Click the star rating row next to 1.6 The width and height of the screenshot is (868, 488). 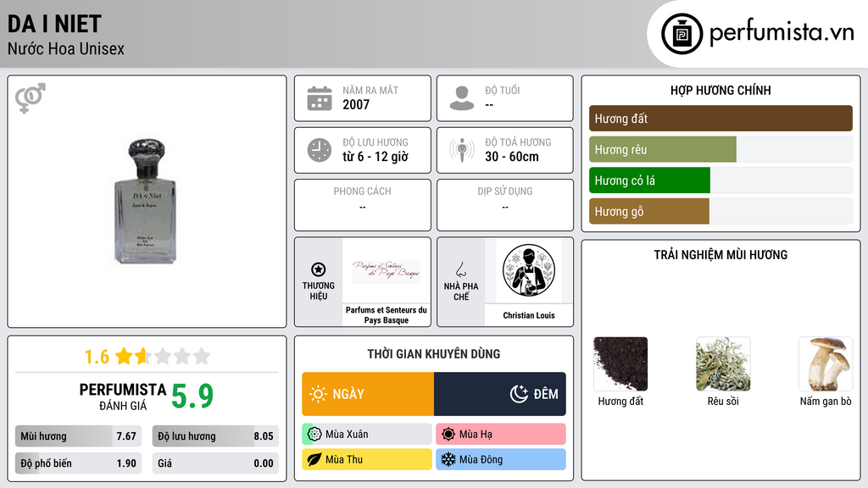(163, 356)
